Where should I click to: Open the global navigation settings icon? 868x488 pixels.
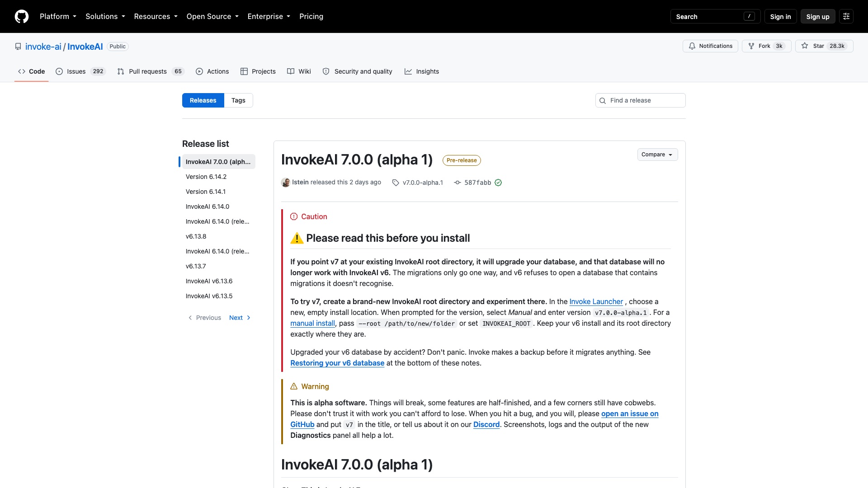(x=846, y=16)
